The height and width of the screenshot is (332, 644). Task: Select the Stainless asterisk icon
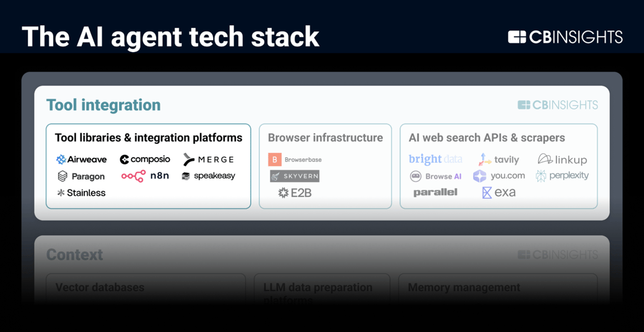[x=61, y=193]
